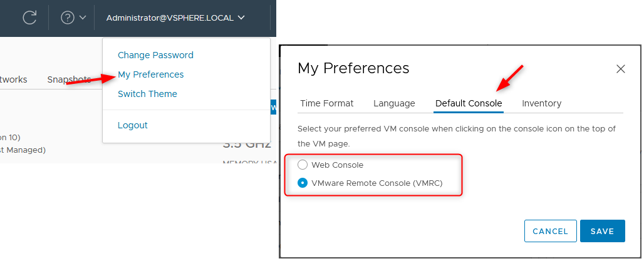Click the SAVE button
This screenshot has width=644, height=261.
pos(603,231)
